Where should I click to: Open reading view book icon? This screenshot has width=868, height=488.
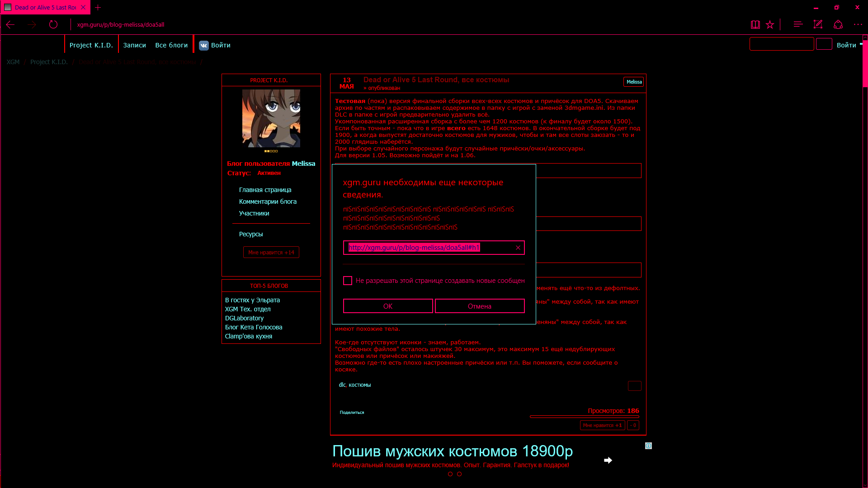pos(755,25)
